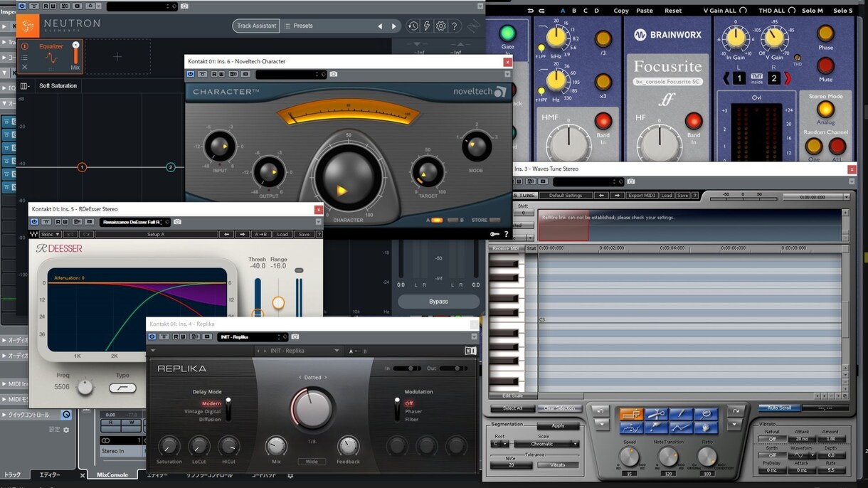Click the key icon in Noveltech Character
The width and height of the screenshot is (868, 488).
point(494,234)
